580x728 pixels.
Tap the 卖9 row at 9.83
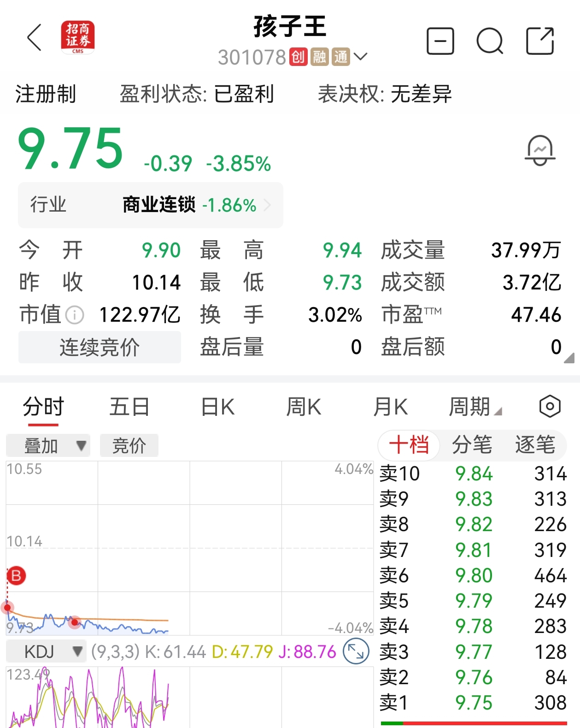[473, 499]
